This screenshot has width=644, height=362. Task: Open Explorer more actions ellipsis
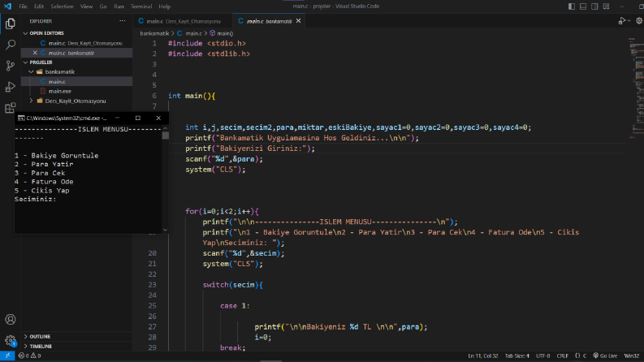click(123, 21)
